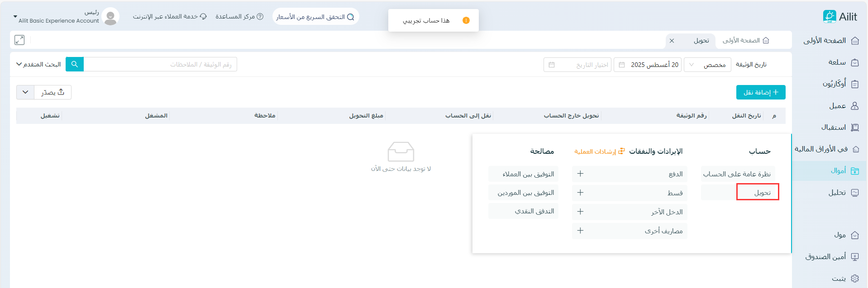Open the Ailit logo home
Image resolution: width=868 pixels, height=288 pixels.
pyautogui.click(x=840, y=17)
